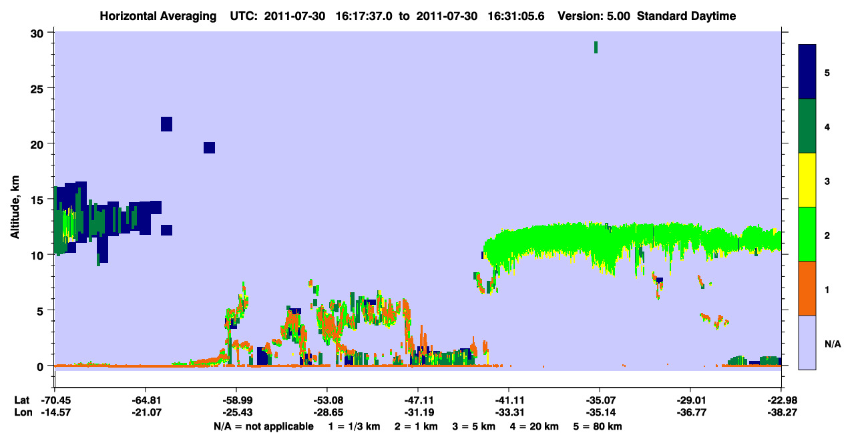Click longitude value -14.57

(x=54, y=413)
